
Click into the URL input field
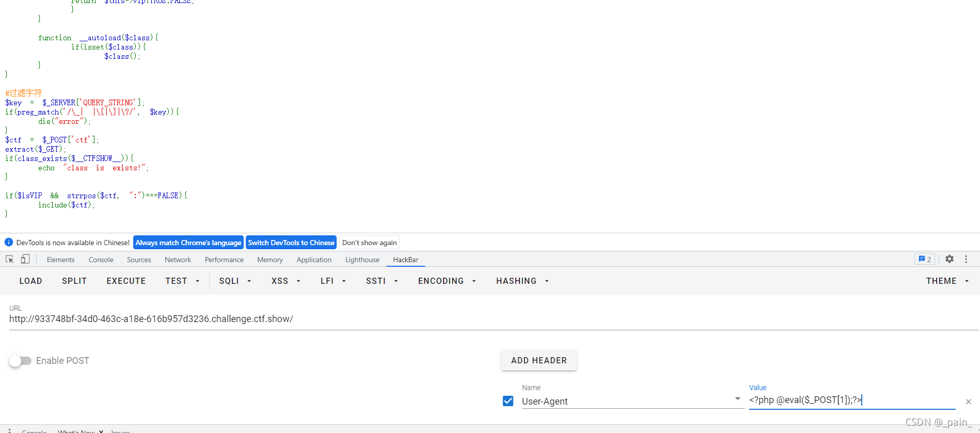[494, 319]
